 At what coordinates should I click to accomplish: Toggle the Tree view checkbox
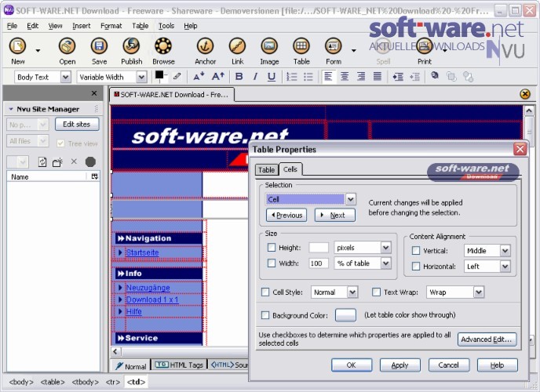point(60,143)
